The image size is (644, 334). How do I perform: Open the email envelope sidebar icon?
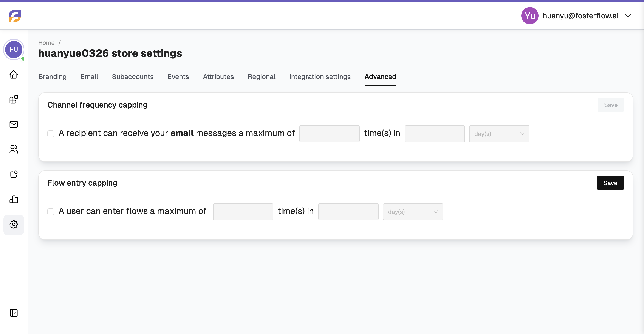[x=14, y=124]
